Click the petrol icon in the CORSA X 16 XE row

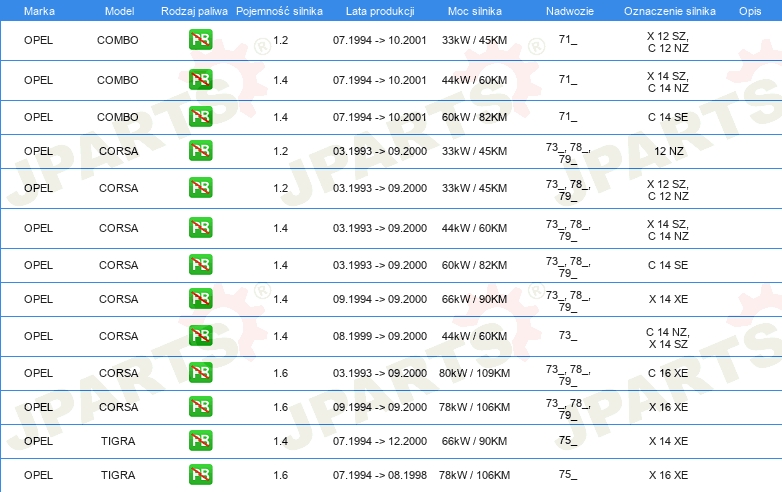[x=200, y=407]
